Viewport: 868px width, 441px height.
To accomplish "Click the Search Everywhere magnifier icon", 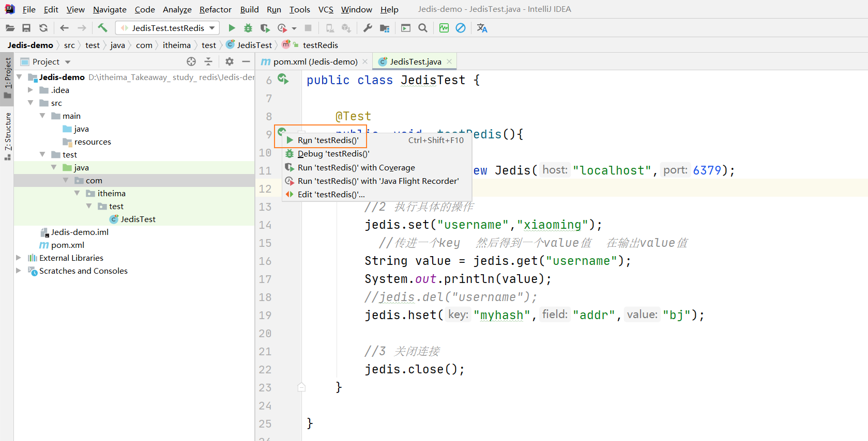I will pyautogui.click(x=423, y=28).
